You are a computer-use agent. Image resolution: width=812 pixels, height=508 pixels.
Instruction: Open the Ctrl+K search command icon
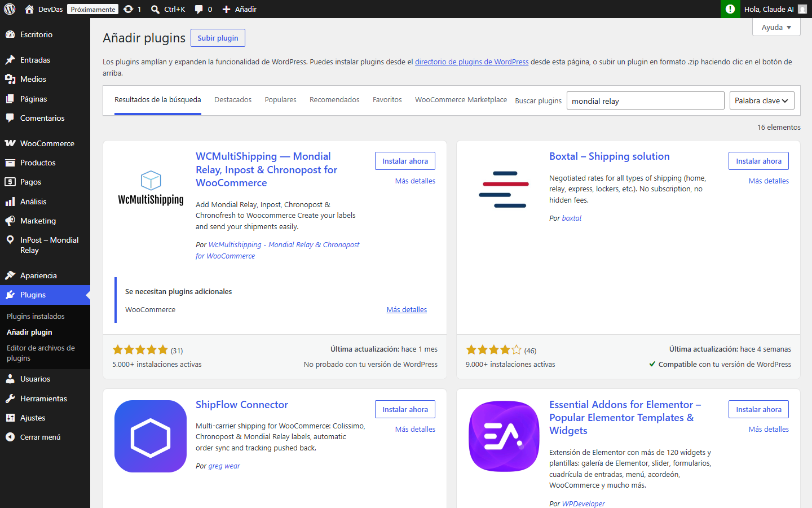coord(155,9)
